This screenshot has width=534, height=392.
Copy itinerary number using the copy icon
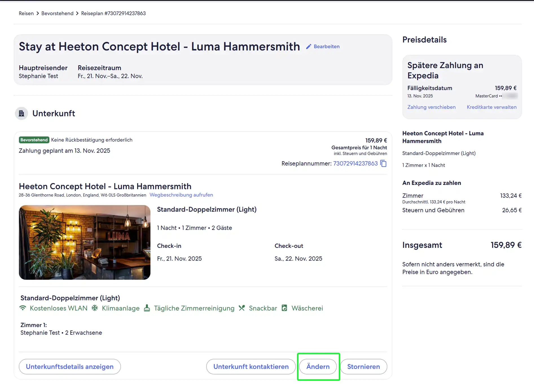point(383,164)
